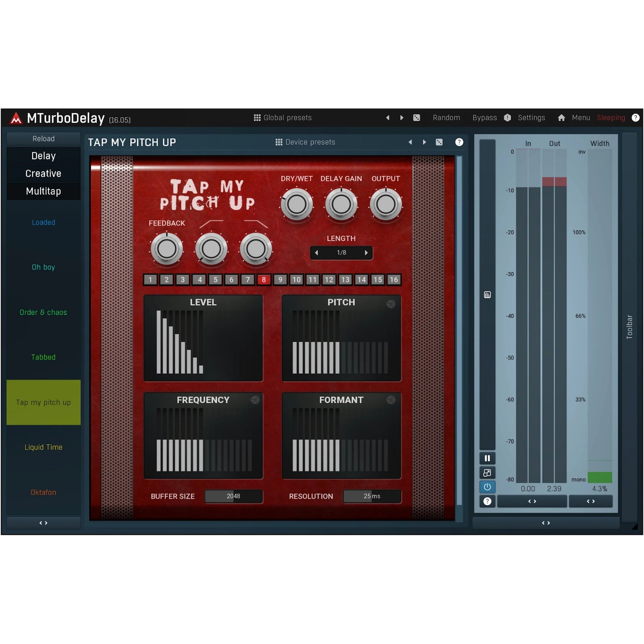The width and height of the screenshot is (644, 644).
Task: Click the Reload button in the sidebar
Action: click(x=43, y=139)
